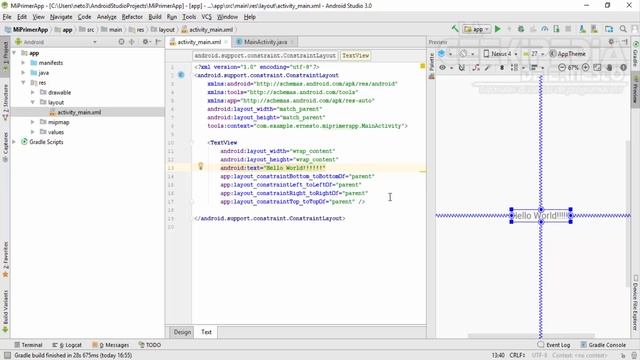Switch to the Design tab

(182, 332)
